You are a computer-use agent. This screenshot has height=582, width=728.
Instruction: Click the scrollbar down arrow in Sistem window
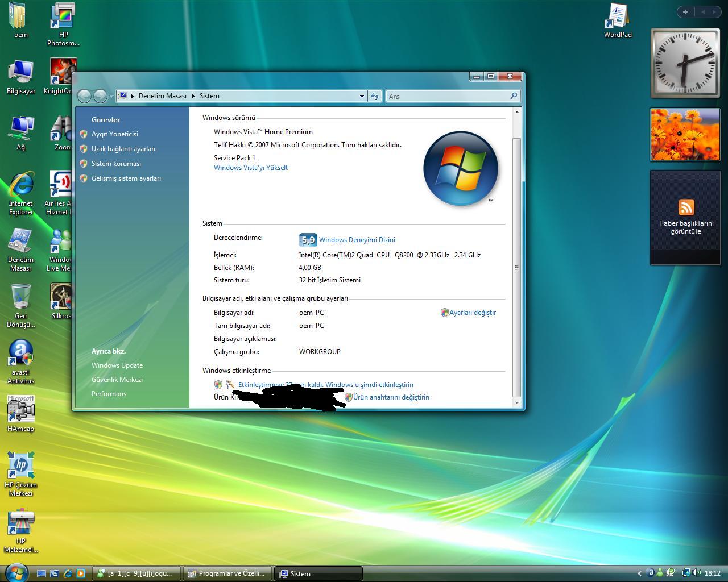click(x=516, y=402)
